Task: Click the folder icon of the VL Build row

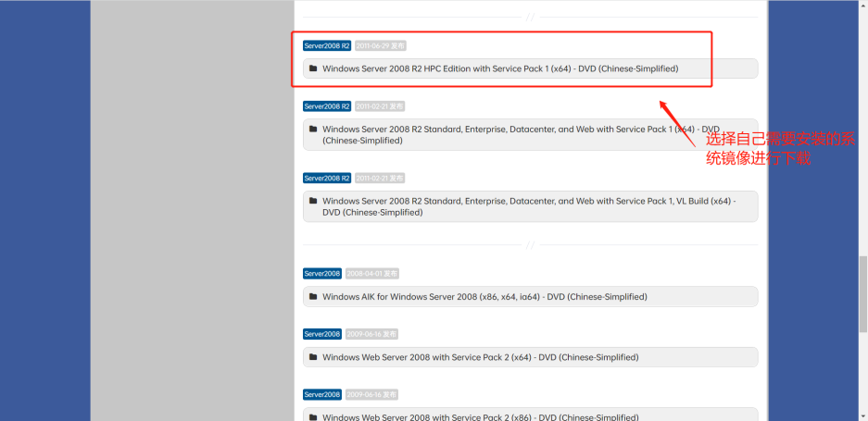Action: [313, 201]
